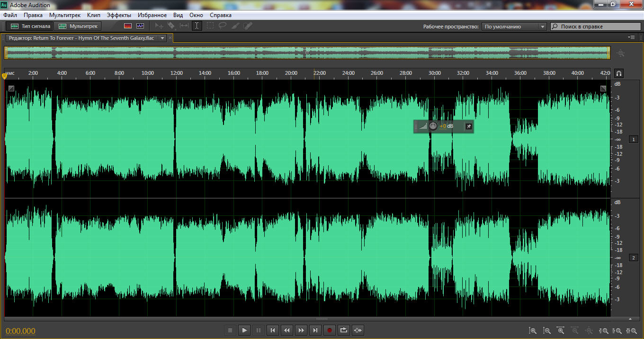
Task: Switch to the Тип сигнала waveform view
Action: (31, 26)
